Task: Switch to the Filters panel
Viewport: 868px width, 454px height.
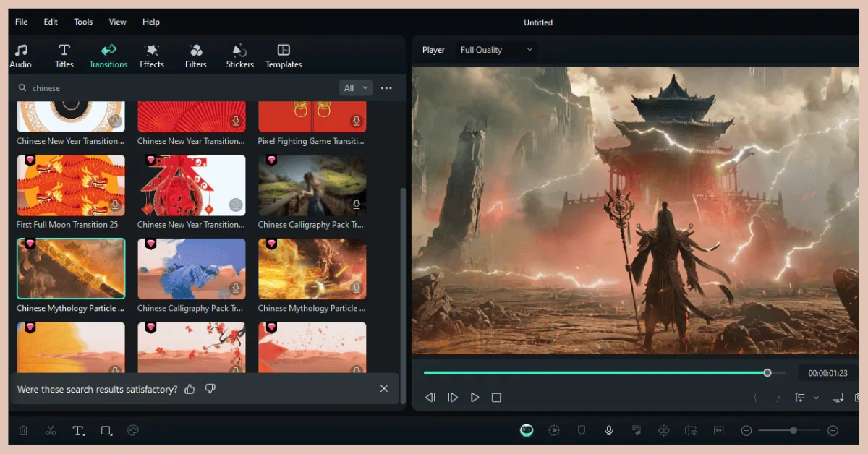Action: pos(195,55)
